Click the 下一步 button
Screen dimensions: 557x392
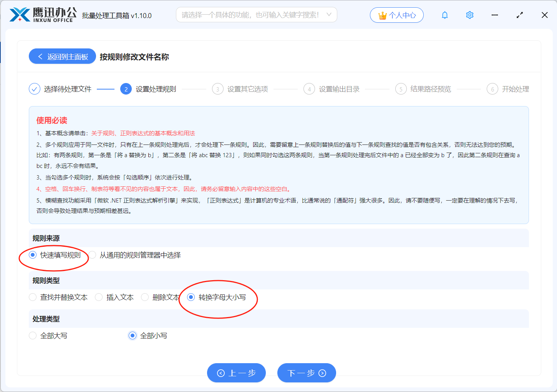(307, 373)
